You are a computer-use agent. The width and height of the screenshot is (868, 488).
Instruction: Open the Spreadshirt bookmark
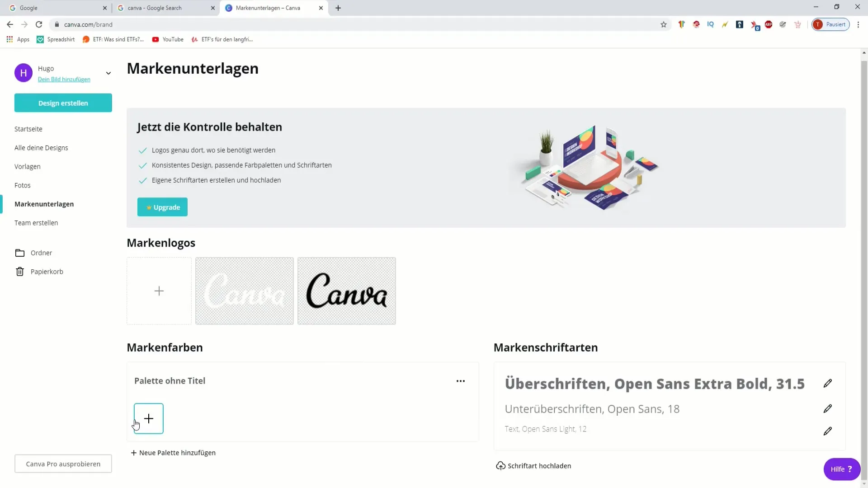(56, 39)
